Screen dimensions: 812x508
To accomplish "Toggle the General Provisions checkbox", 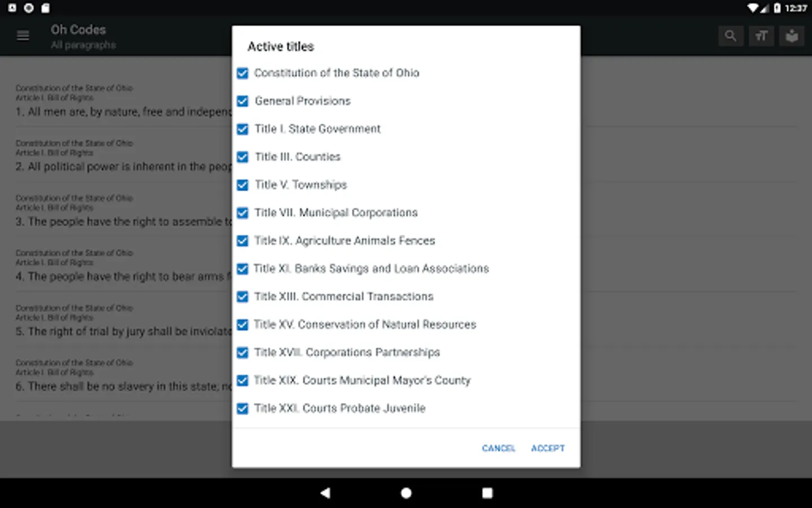I will pos(242,101).
